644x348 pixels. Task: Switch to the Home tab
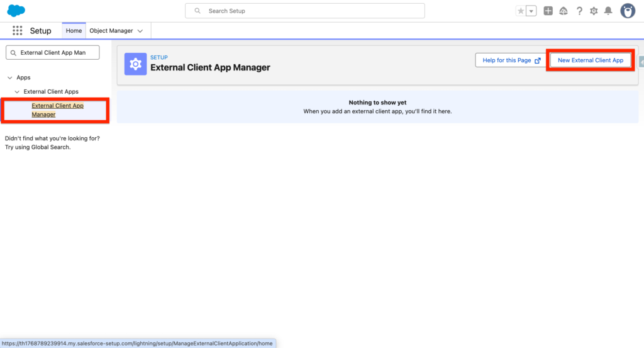[74, 31]
